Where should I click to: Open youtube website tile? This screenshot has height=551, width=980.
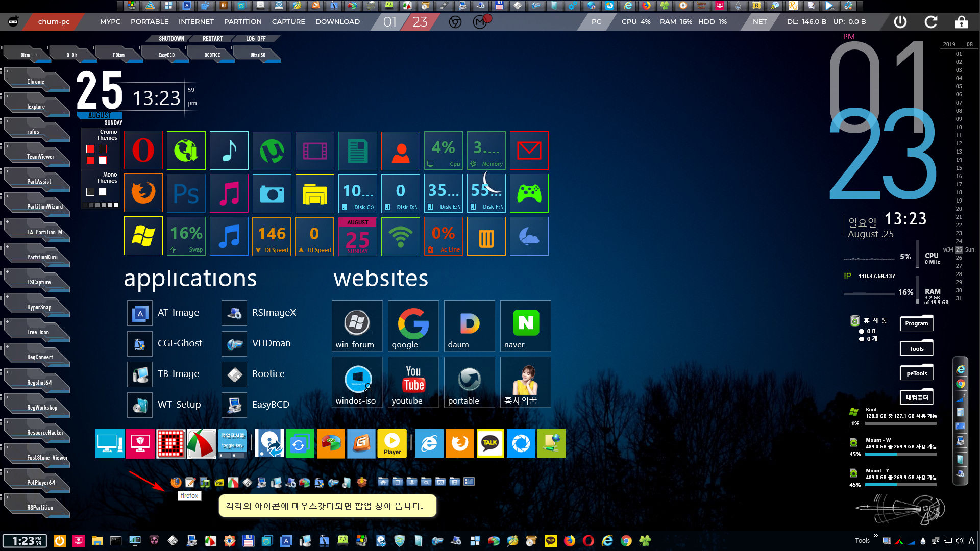tap(413, 382)
